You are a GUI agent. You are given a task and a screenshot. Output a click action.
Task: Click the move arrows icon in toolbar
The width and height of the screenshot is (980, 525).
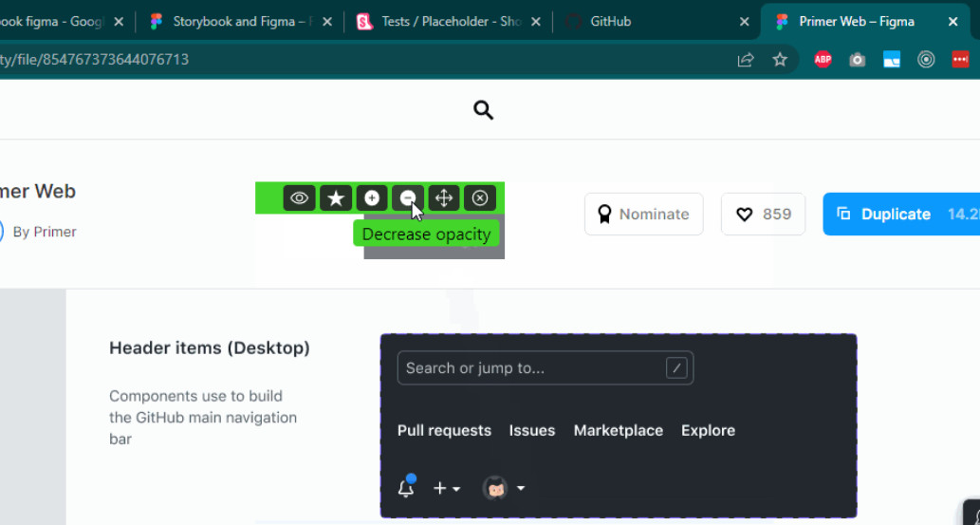[x=444, y=198]
